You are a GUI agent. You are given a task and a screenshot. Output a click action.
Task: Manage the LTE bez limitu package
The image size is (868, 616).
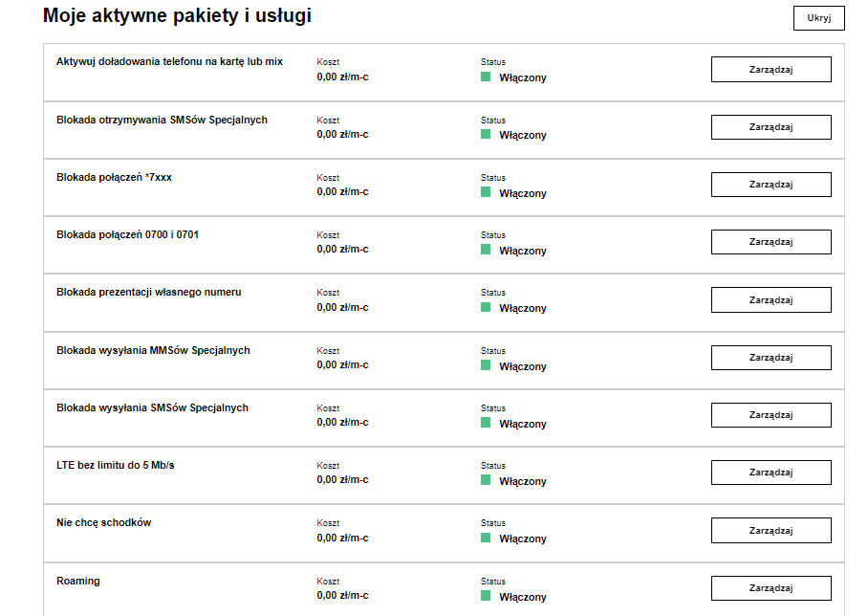(x=770, y=473)
